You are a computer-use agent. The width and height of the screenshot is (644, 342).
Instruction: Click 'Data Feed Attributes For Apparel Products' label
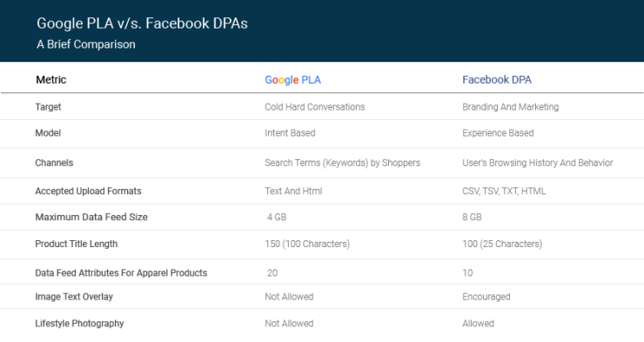(x=121, y=273)
